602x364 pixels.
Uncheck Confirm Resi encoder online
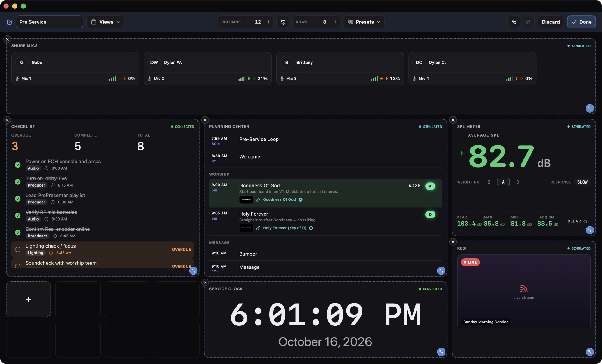(18, 233)
